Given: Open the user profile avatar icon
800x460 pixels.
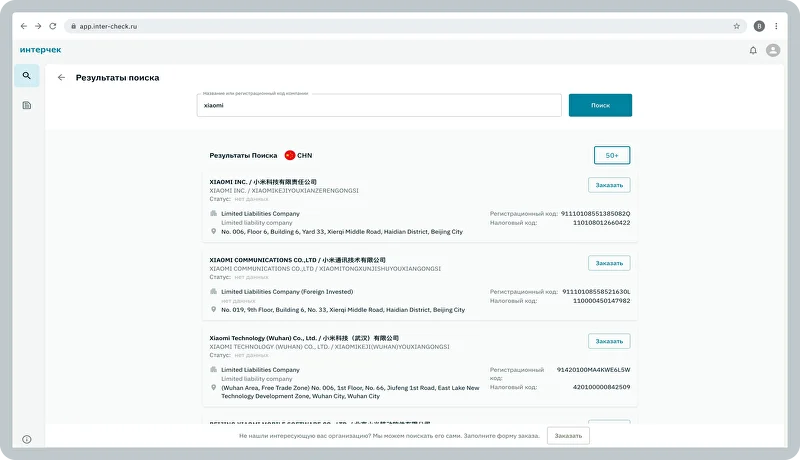Looking at the screenshot, I should 773,50.
